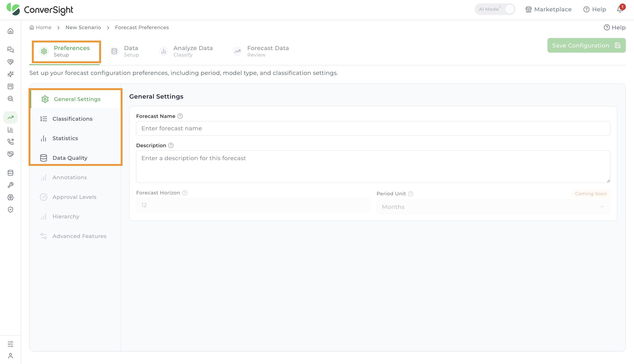The image size is (634, 364).
Task: Click the sliders icon at sidebar bottom
Action: (10, 344)
